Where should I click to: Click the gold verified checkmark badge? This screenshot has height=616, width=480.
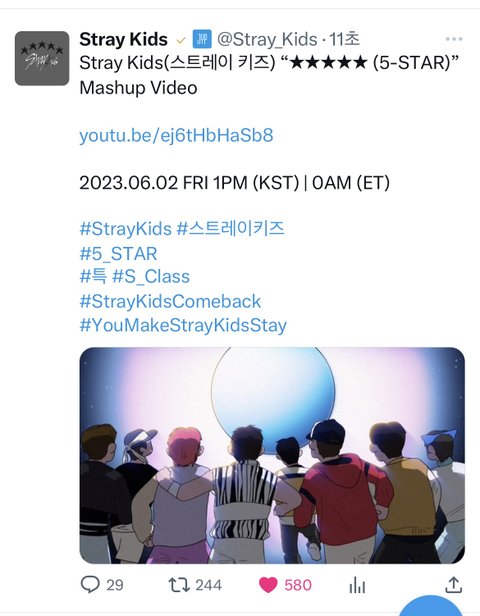coord(181,40)
